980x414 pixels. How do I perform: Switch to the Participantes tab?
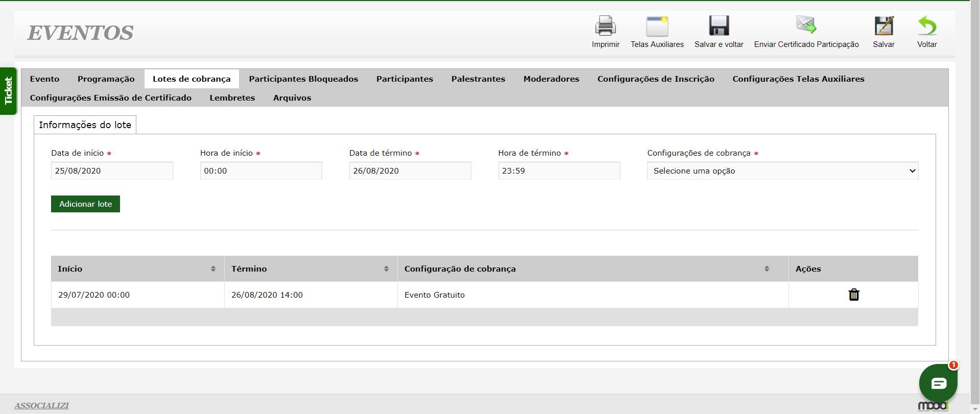tap(404, 79)
